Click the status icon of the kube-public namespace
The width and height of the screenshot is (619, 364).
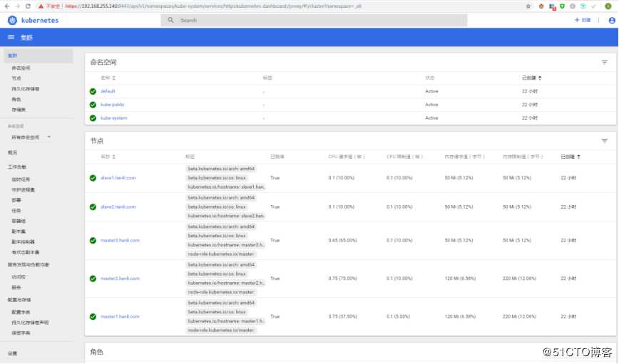pos(93,105)
